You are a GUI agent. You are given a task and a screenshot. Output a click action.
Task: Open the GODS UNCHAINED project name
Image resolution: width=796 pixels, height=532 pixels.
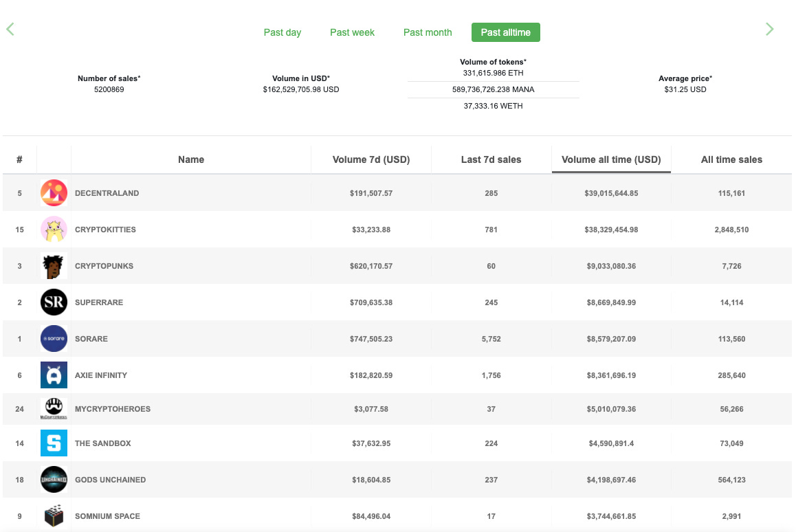click(x=110, y=480)
